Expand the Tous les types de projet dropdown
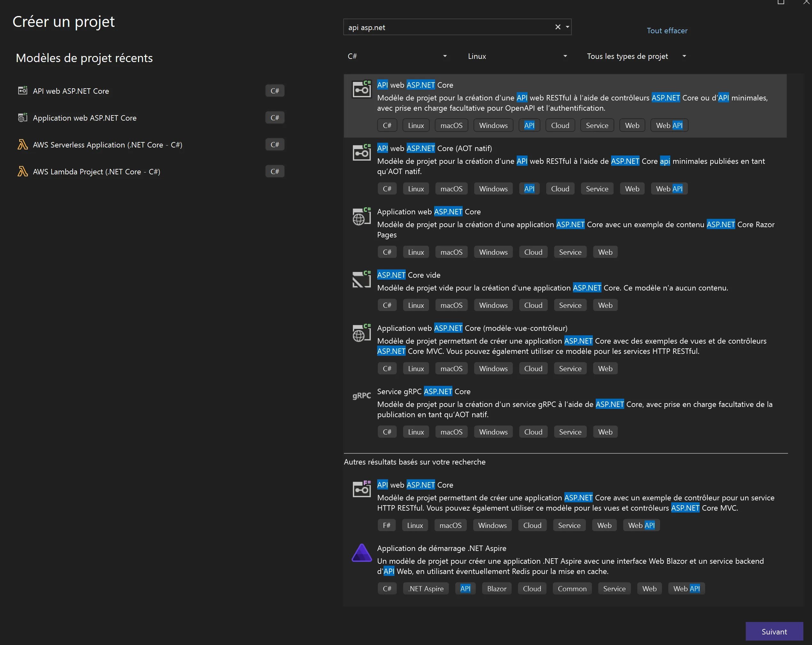 636,56
